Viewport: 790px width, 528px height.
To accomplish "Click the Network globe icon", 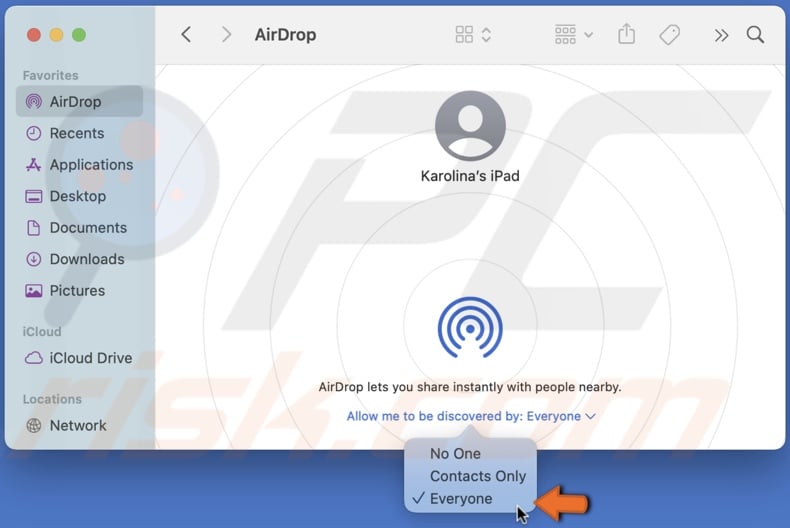I will (x=34, y=425).
